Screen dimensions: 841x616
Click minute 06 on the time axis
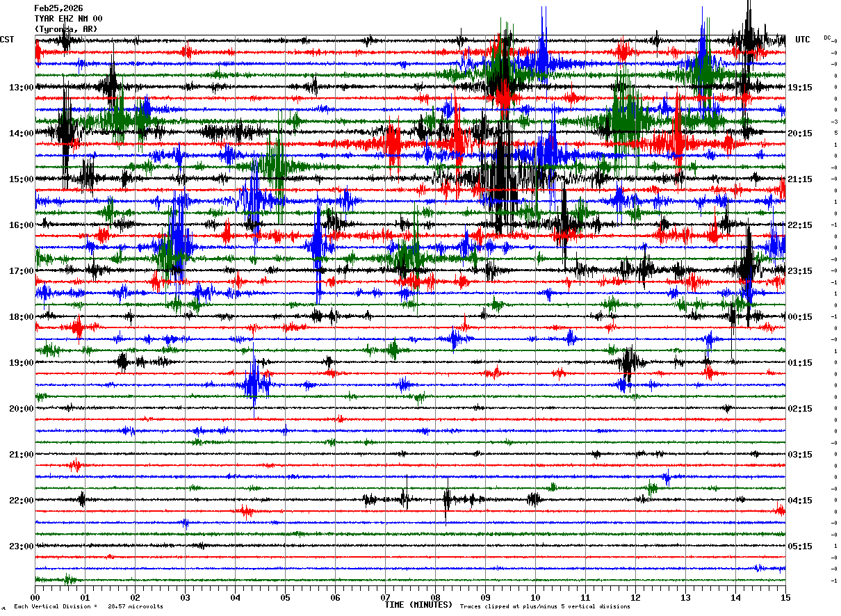click(x=336, y=597)
